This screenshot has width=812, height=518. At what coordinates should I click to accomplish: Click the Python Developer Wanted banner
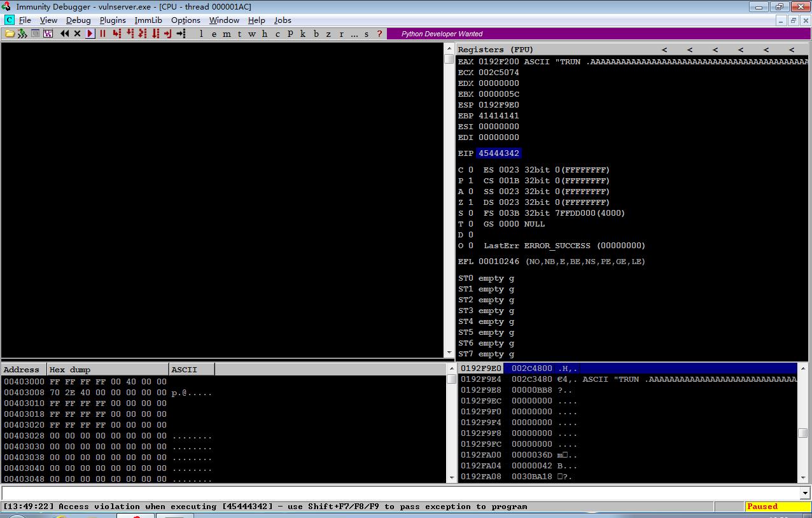442,34
